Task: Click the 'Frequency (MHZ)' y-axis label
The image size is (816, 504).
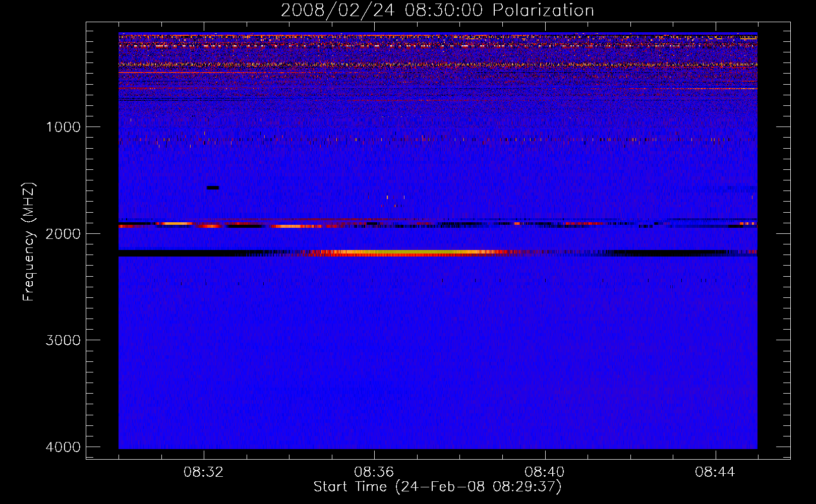Action: tap(29, 241)
